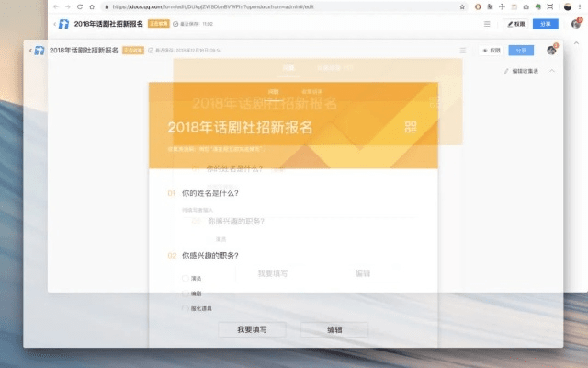
Task: Select the 服化道具 radio option
Action: [x=185, y=308]
